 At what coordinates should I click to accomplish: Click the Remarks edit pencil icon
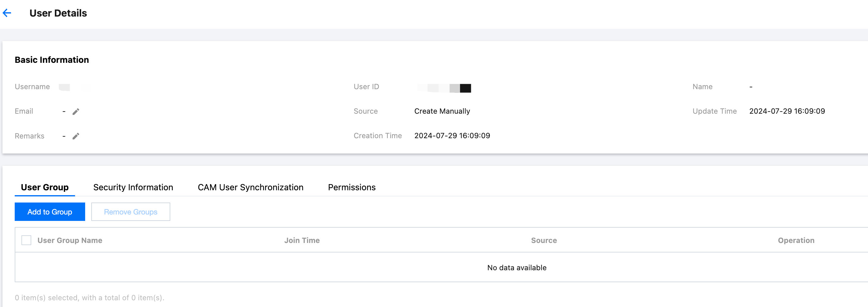(76, 136)
